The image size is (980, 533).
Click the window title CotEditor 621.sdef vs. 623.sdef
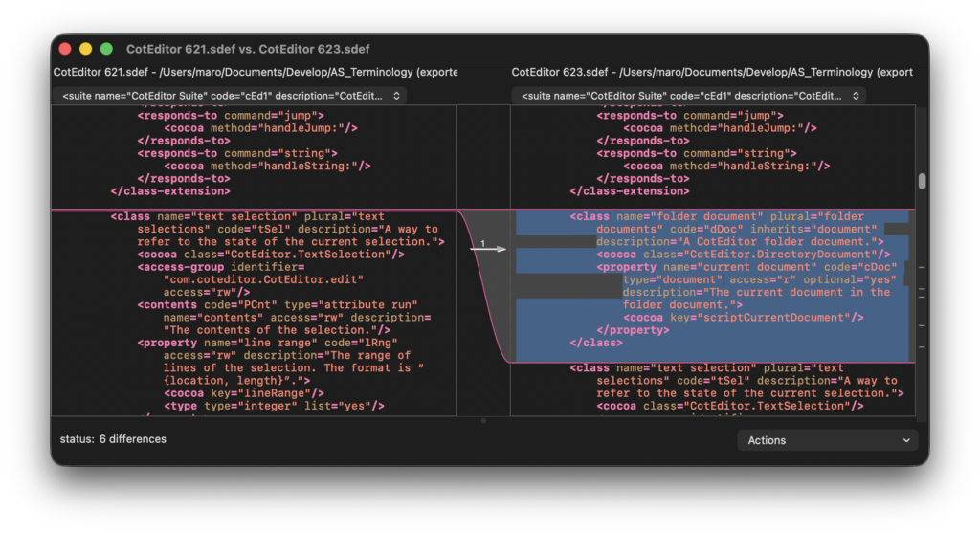pos(248,49)
